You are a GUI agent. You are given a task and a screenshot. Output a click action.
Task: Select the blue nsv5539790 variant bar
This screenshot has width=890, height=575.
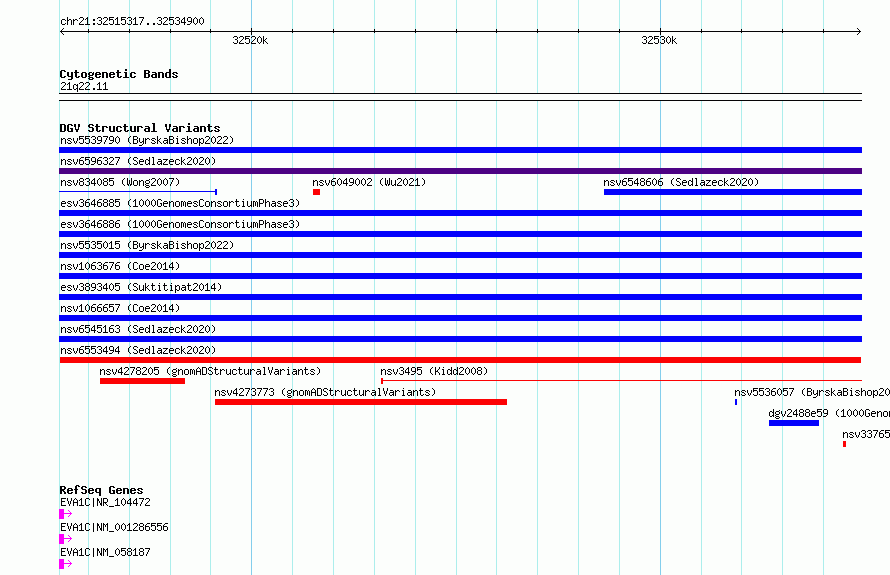(x=460, y=150)
